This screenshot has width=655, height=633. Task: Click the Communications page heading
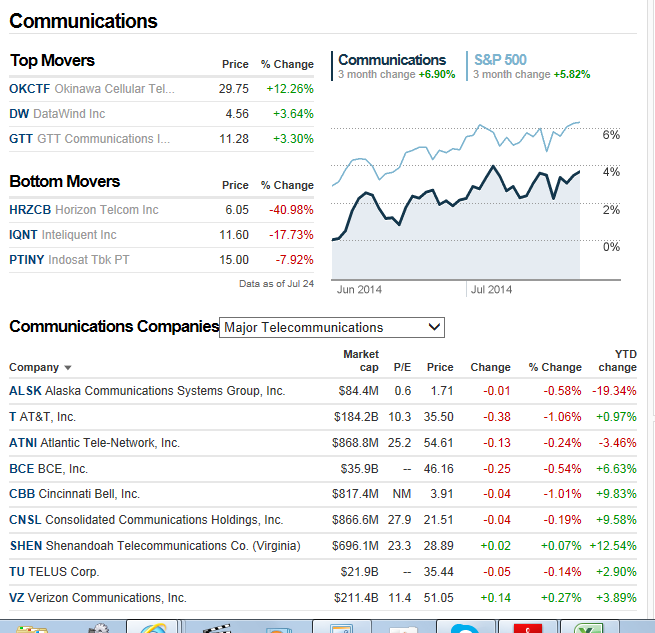(x=83, y=21)
